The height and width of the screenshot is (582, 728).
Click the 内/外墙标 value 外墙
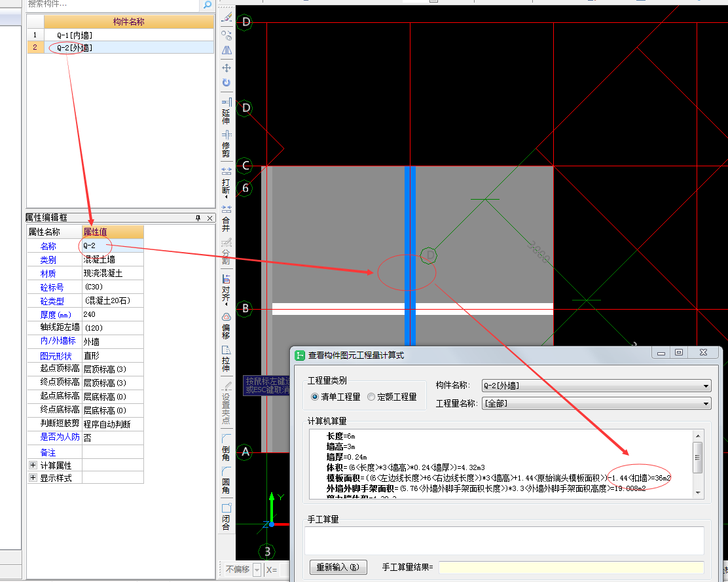click(113, 342)
